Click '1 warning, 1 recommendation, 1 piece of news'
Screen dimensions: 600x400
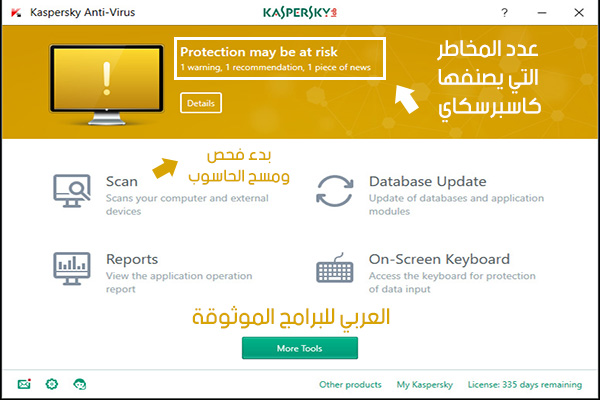(276, 67)
